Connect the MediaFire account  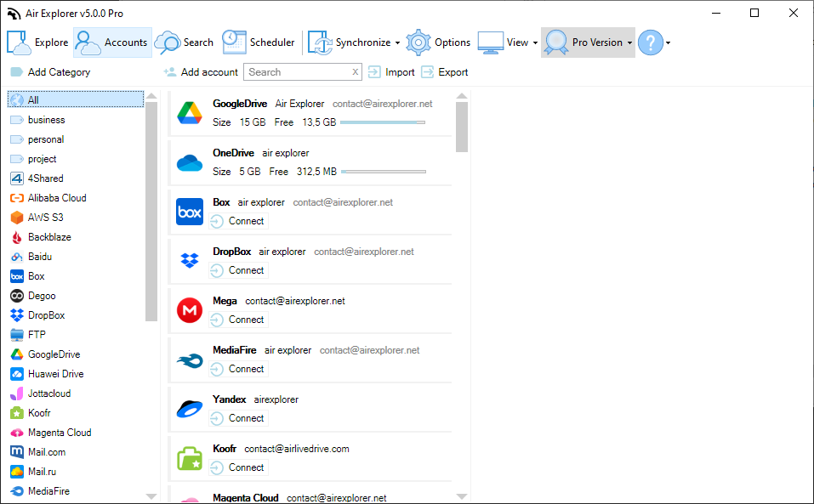(239, 369)
